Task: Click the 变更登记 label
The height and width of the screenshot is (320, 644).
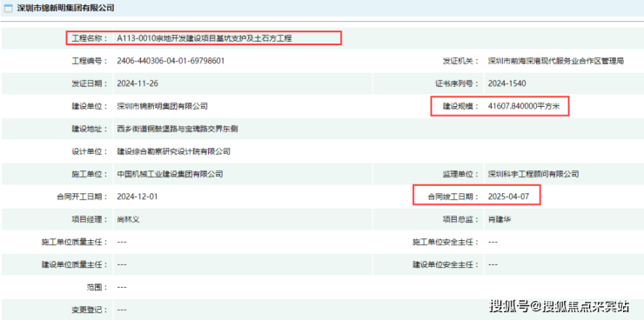Action: [90, 310]
